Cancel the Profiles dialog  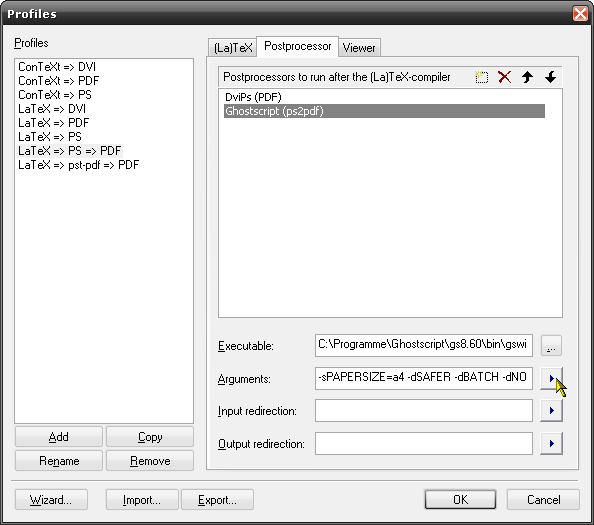543,500
